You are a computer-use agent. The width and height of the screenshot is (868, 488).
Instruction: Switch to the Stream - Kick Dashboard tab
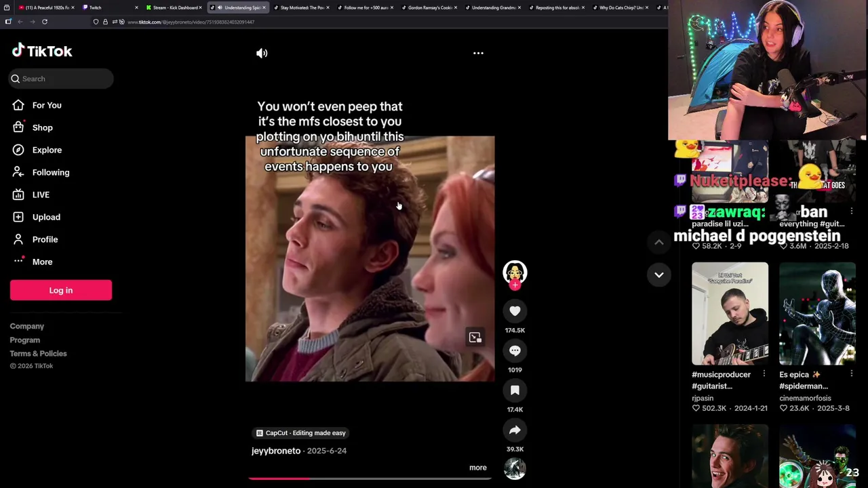[173, 7]
